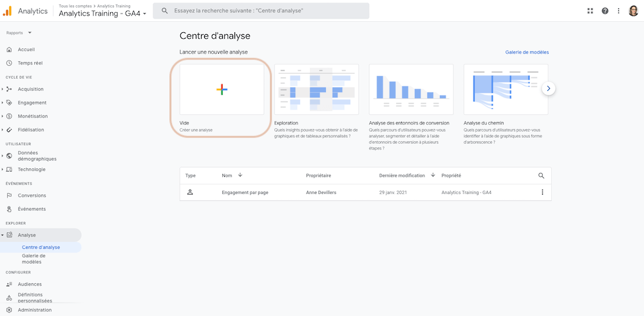
Task: Collapse the Analyse section arrow
Action: pyautogui.click(x=3, y=235)
